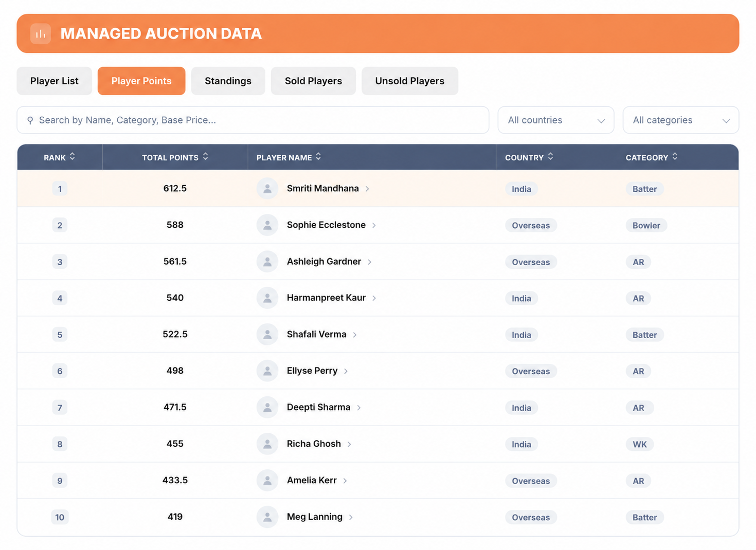Click Harmanpreet Kaur's avatar icon
Viewport: 756px width, 550px height.
click(267, 298)
